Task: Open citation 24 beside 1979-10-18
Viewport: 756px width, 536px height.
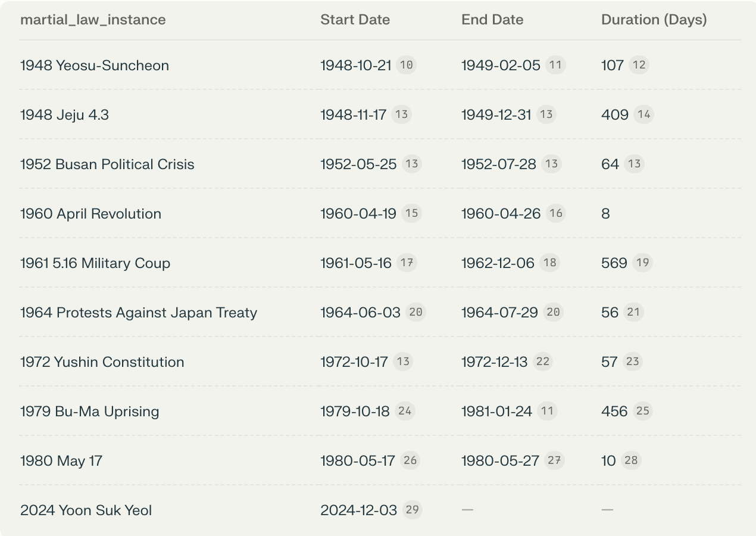Action: pyautogui.click(x=405, y=411)
